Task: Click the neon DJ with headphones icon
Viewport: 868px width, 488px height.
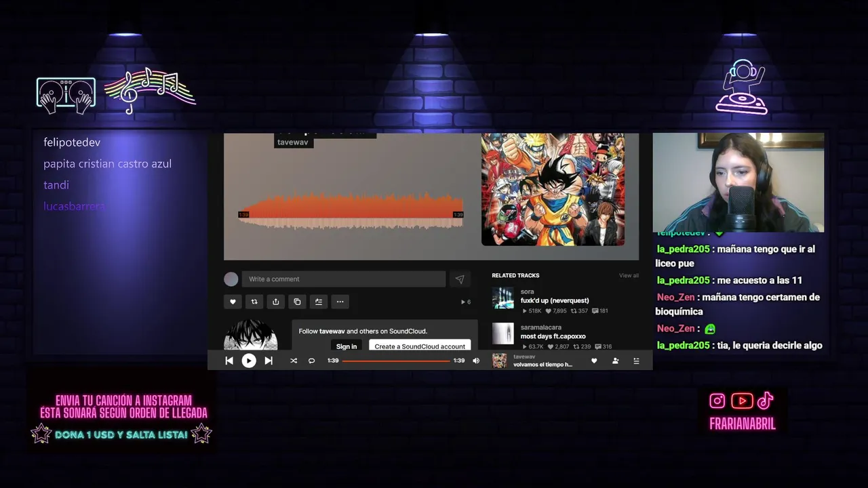Action: [x=742, y=87]
